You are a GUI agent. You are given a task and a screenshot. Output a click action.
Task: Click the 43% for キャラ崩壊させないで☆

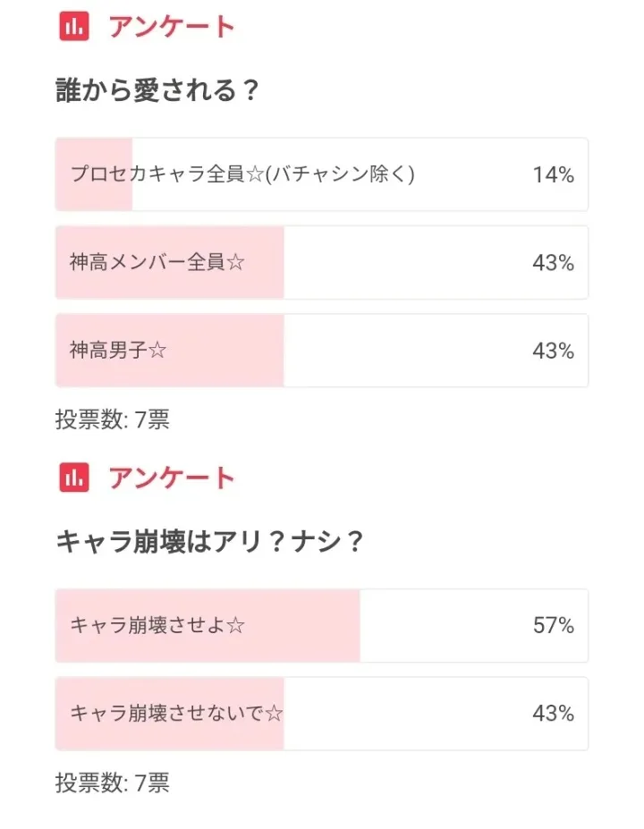click(x=553, y=714)
